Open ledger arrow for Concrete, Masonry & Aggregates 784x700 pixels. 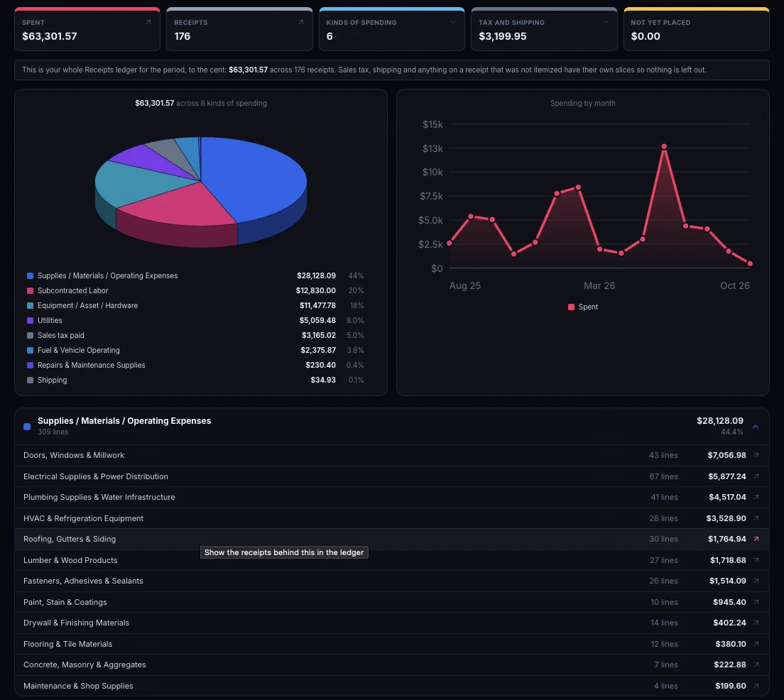tap(756, 665)
